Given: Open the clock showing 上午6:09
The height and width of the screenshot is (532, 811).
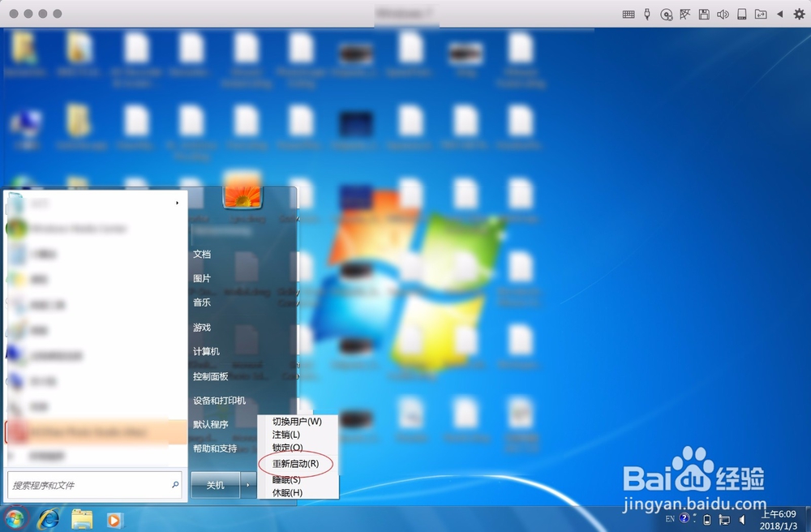Looking at the screenshot, I should tap(778, 520).
